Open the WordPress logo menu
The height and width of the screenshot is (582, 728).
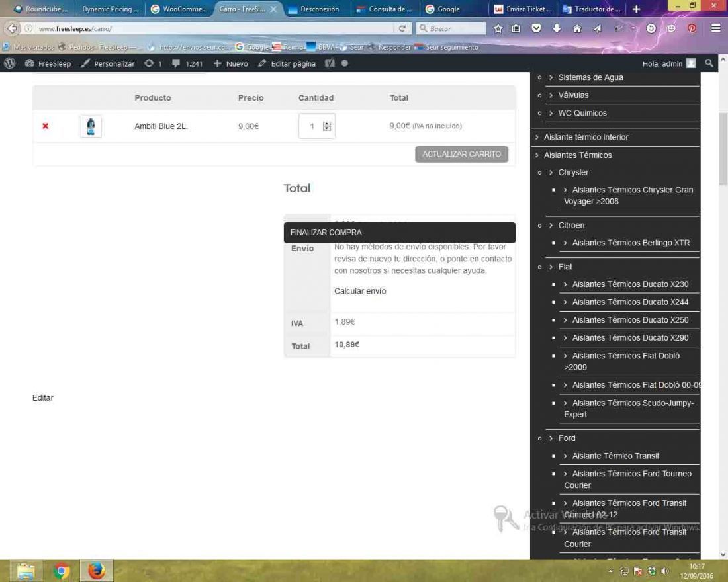9,63
